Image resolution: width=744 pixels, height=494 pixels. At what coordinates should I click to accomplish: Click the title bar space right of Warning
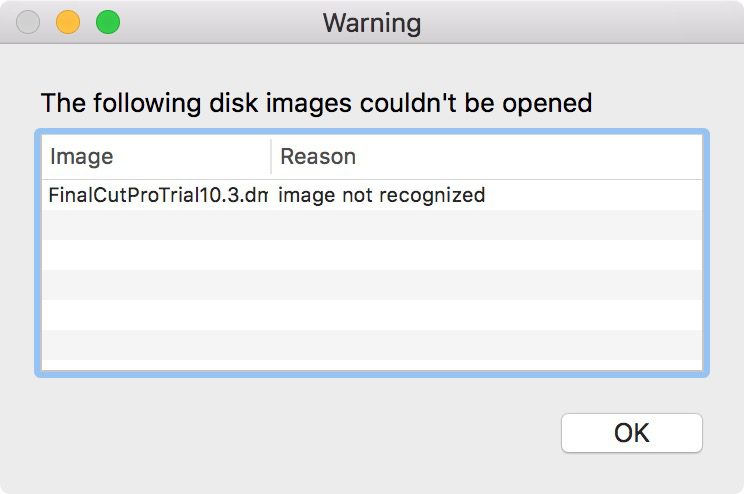[580, 22]
